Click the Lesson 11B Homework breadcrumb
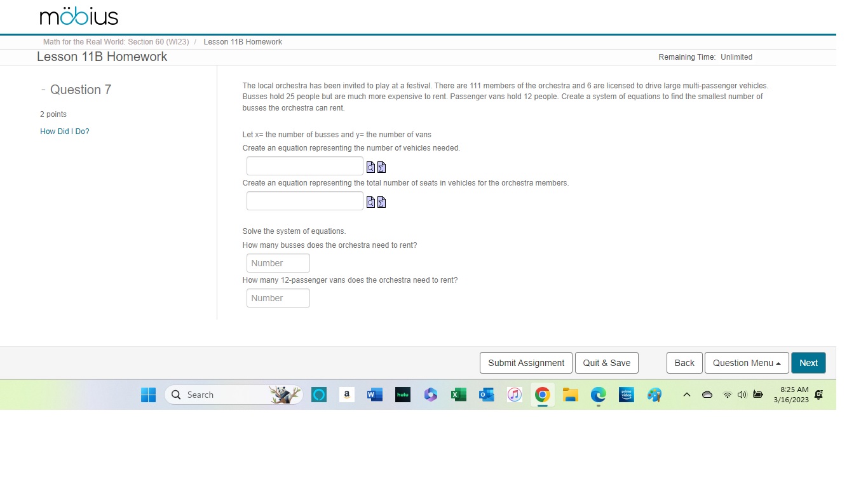Viewport: 868px width, 488px height. [243, 42]
